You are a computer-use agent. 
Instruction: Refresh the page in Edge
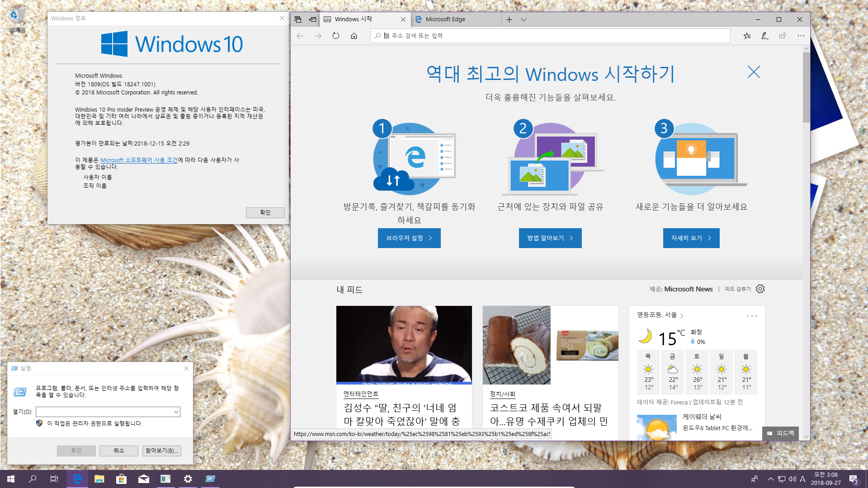tap(336, 36)
